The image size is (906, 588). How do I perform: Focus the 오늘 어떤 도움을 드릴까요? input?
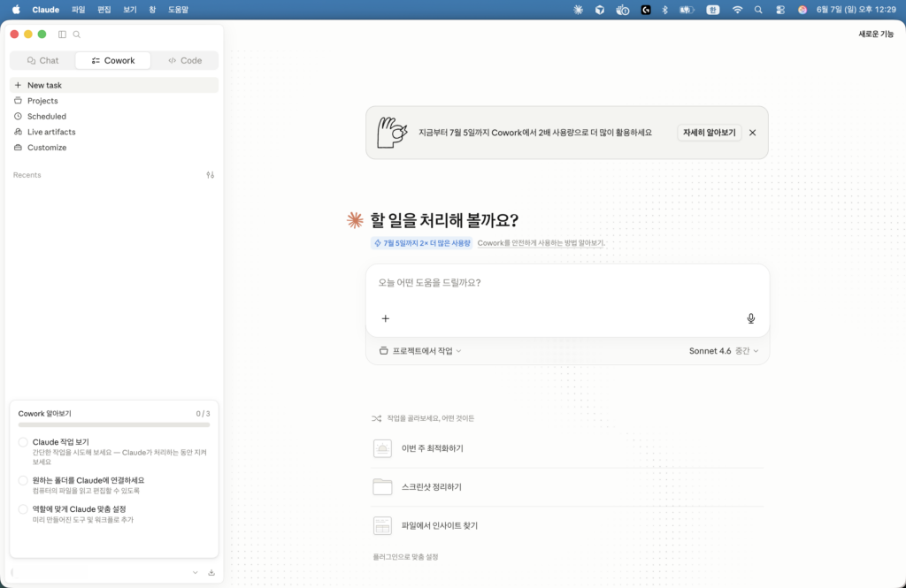pyautogui.click(x=567, y=283)
